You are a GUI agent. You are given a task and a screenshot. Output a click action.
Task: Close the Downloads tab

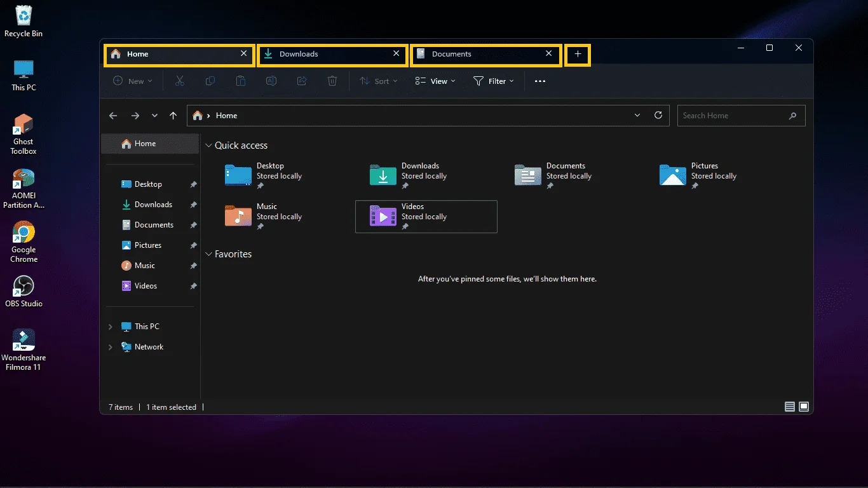point(396,54)
